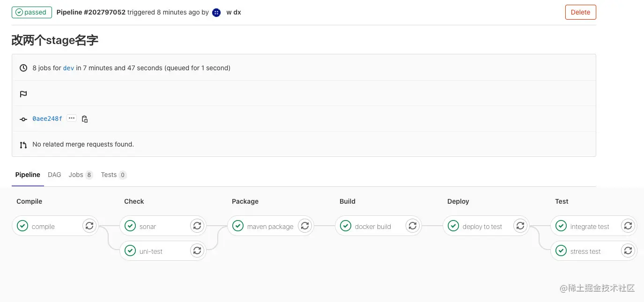Viewport: 644px width, 302px height.
Task: Click the sonar job passed status icon
Action: pyautogui.click(x=130, y=226)
